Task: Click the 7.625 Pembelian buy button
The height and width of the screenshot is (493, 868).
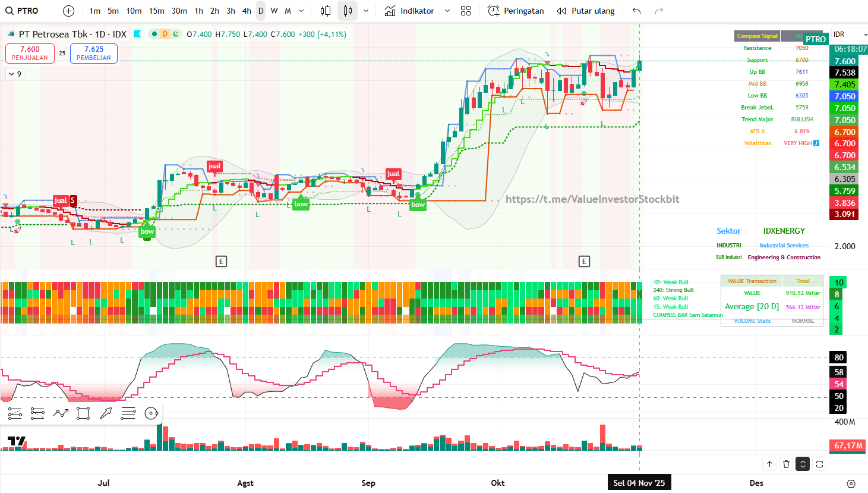Action: [x=94, y=54]
